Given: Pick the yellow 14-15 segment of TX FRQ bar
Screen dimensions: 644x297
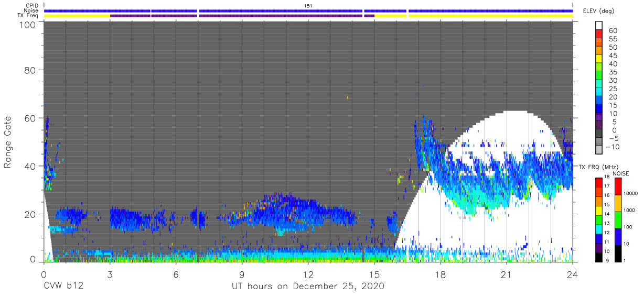Looking at the screenshot, I should pyautogui.click(x=600, y=210).
